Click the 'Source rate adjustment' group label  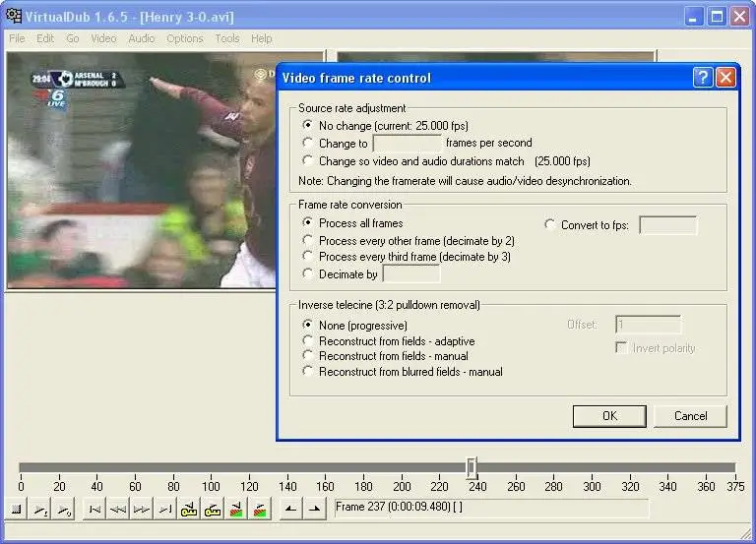coord(352,108)
